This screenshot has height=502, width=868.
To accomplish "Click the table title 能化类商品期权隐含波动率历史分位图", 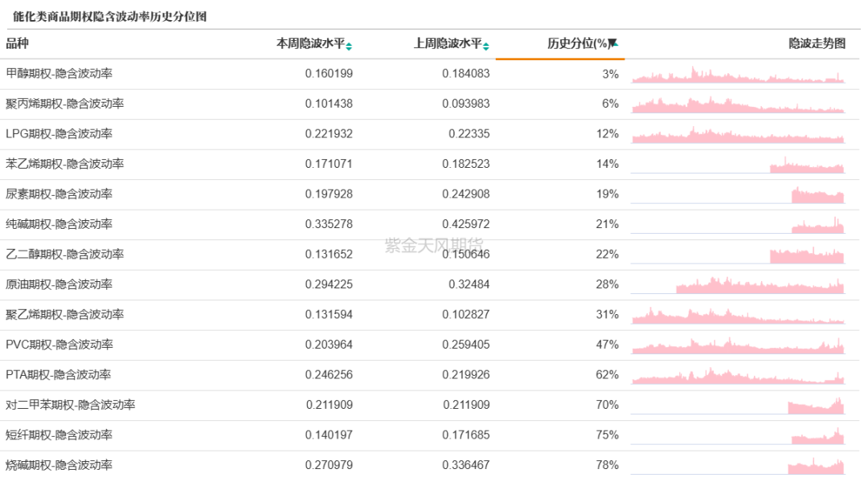I will (x=110, y=17).
